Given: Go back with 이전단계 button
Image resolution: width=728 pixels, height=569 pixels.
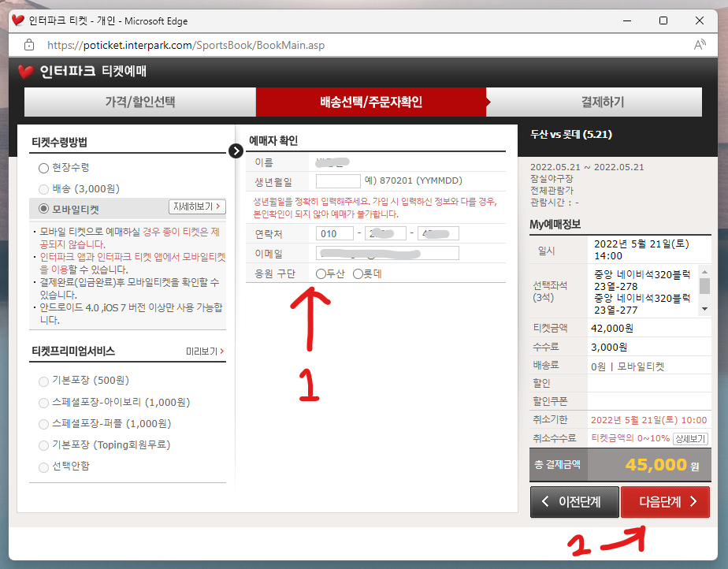Looking at the screenshot, I should pos(574,502).
